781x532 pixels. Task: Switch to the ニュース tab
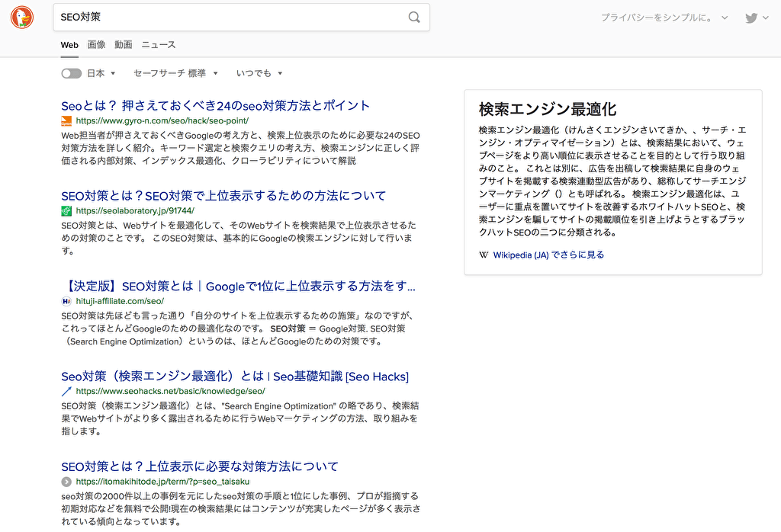coord(158,45)
